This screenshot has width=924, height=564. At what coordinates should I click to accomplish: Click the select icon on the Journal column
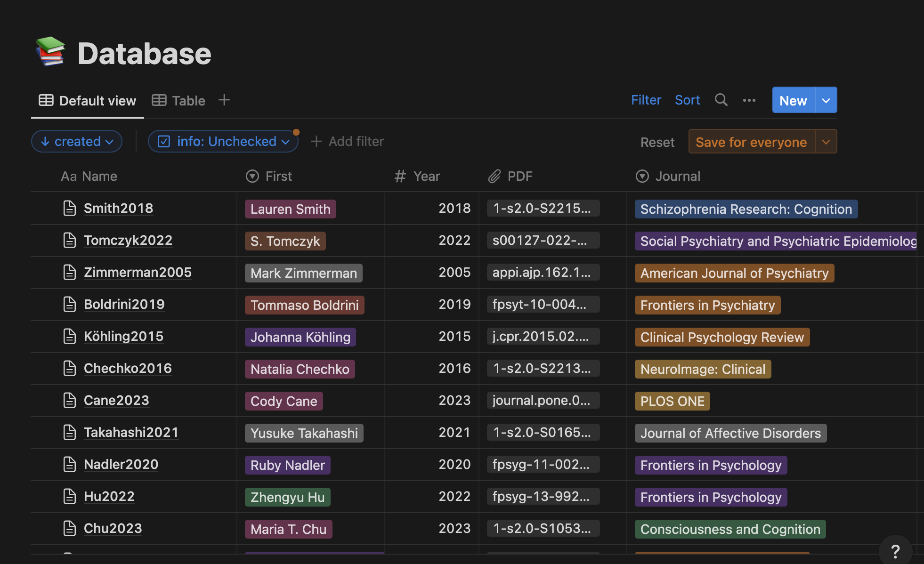[642, 176]
